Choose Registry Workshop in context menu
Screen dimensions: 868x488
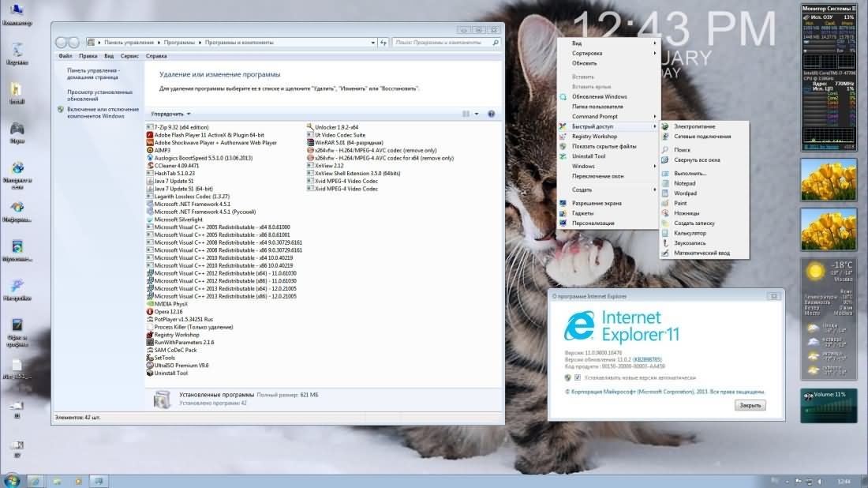(x=608, y=137)
